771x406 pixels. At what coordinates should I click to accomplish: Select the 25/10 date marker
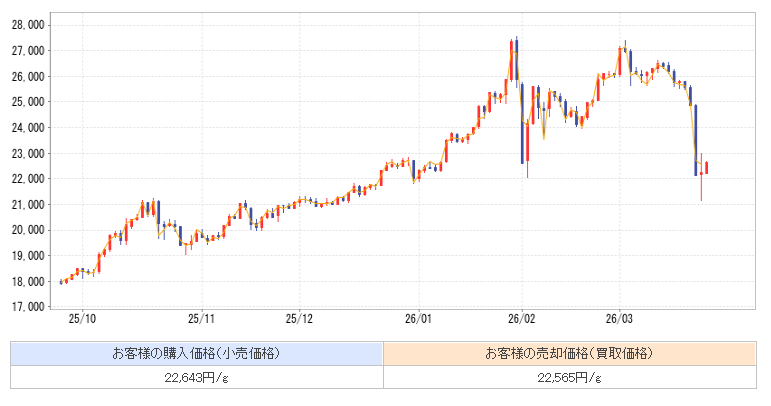[x=83, y=320]
